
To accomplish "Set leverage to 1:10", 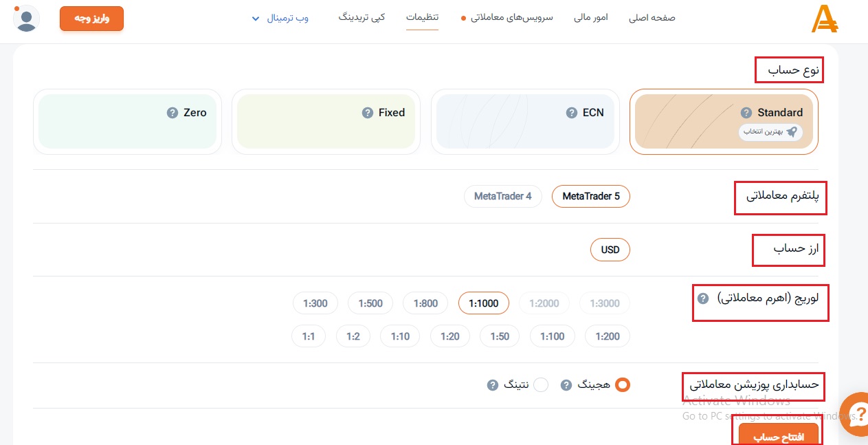I will pos(400,336).
